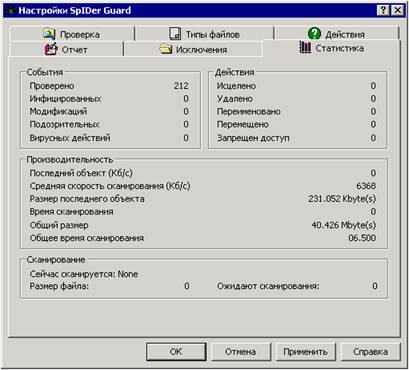Image resolution: width=409 pixels, height=370 pixels.
Task: Click the Отчет notepad icon
Action: pyautogui.click(x=51, y=49)
